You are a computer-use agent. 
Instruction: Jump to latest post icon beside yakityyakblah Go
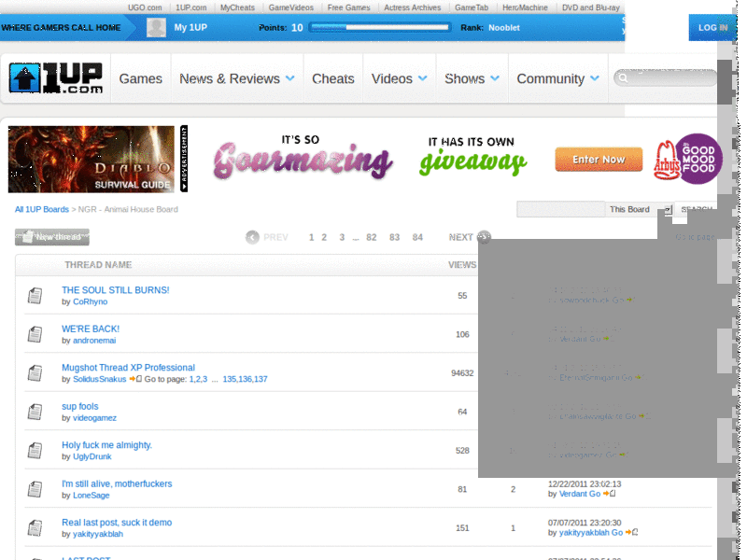[x=632, y=532]
